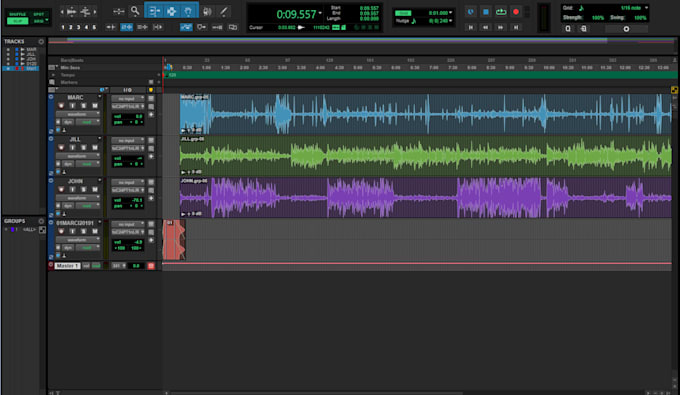Click the horizontal zoom in arrow
The image size is (680, 395).
coord(95,12)
